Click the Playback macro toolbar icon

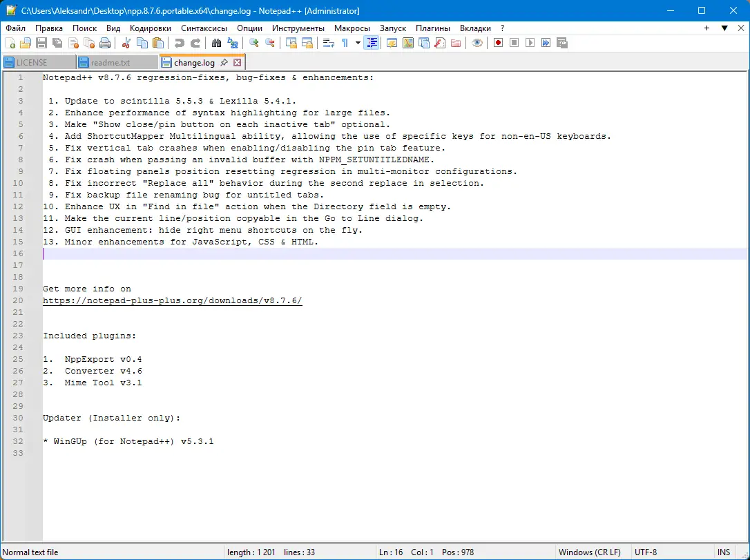pyautogui.click(x=530, y=43)
